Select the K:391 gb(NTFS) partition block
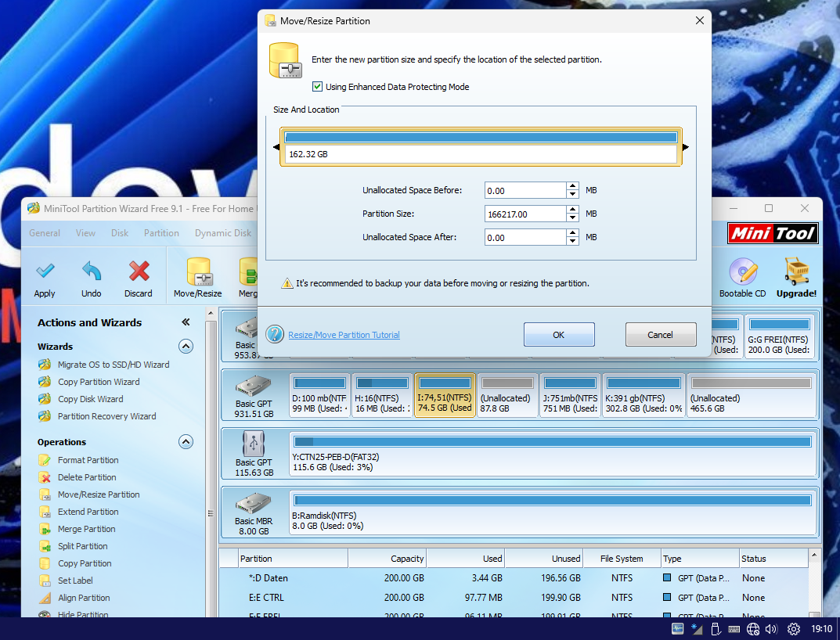Image resolution: width=840 pixels, height=640 pixels. pos(644,395)
